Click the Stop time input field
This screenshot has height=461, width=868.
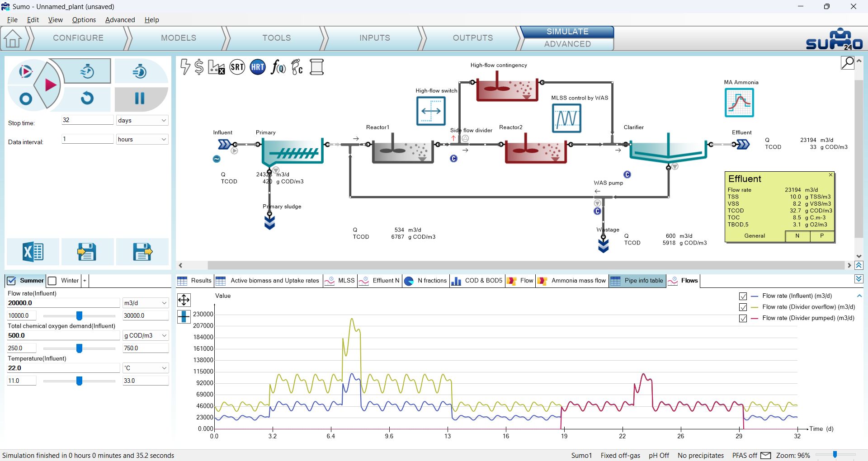pyautogui.click(x=88, y=120)
